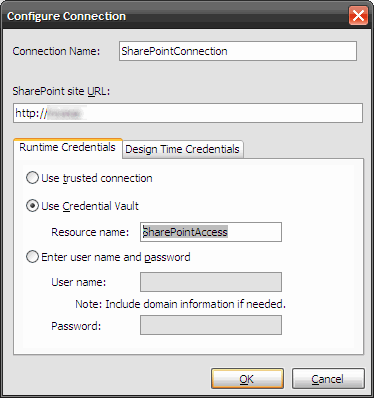
Task: Click the note about domain information
Action: coord(180,304)
